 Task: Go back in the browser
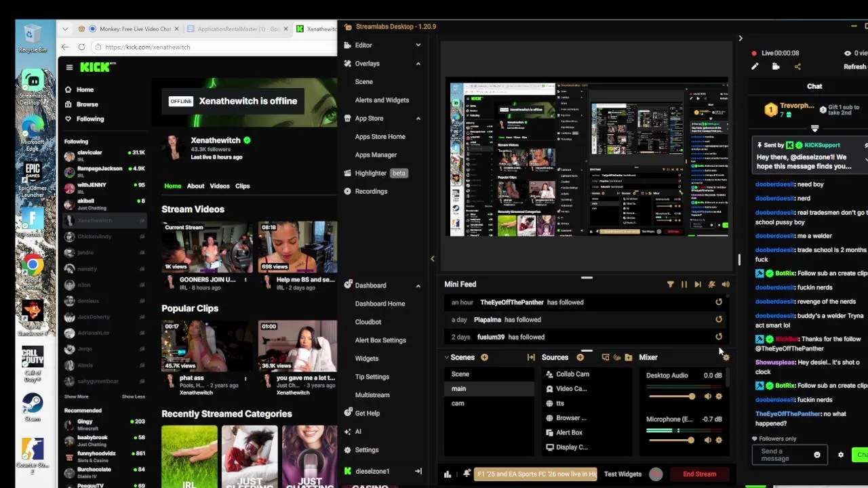(x=64, y=47)
